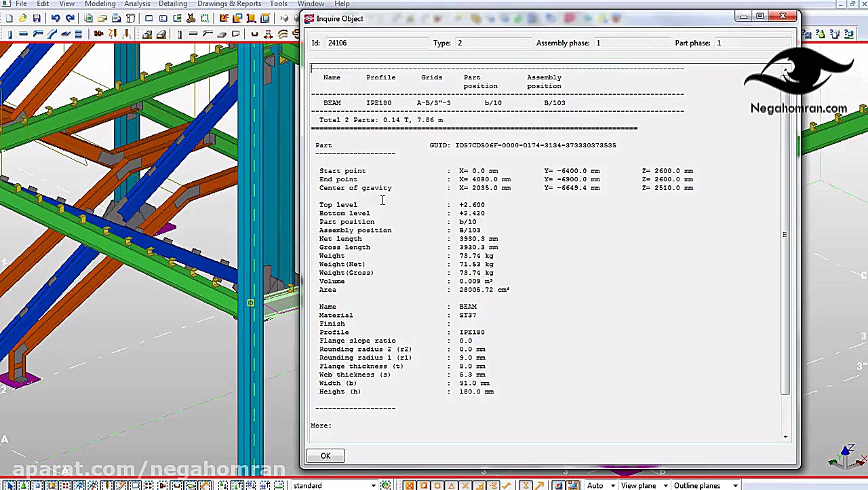Click the New model icon
Screen dimensions: 868x490
click(x=9, y=18)
